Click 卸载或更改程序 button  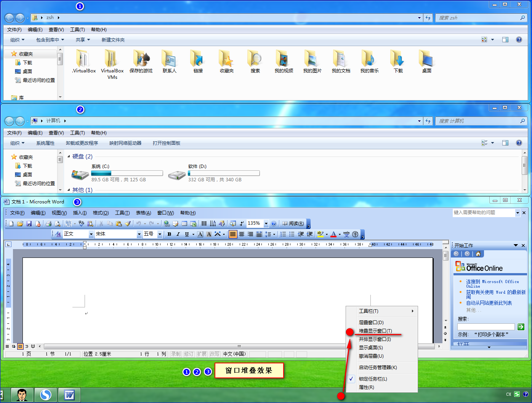pos(82,143)
